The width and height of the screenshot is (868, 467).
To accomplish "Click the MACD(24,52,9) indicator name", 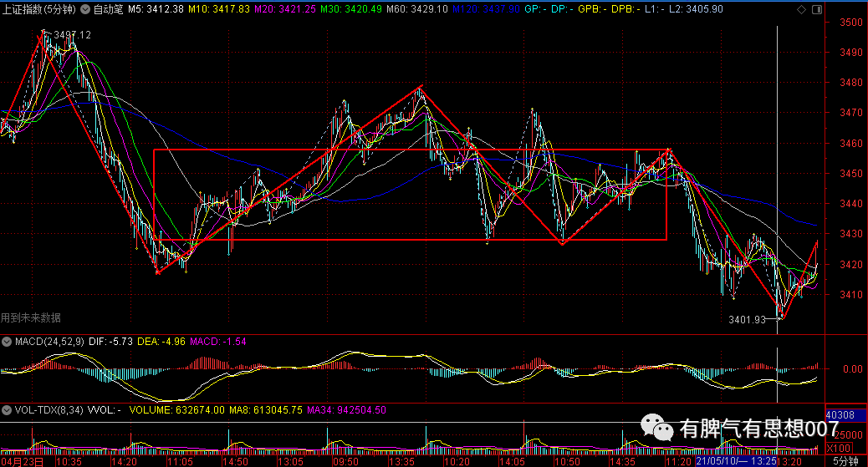I will (49, 342).
